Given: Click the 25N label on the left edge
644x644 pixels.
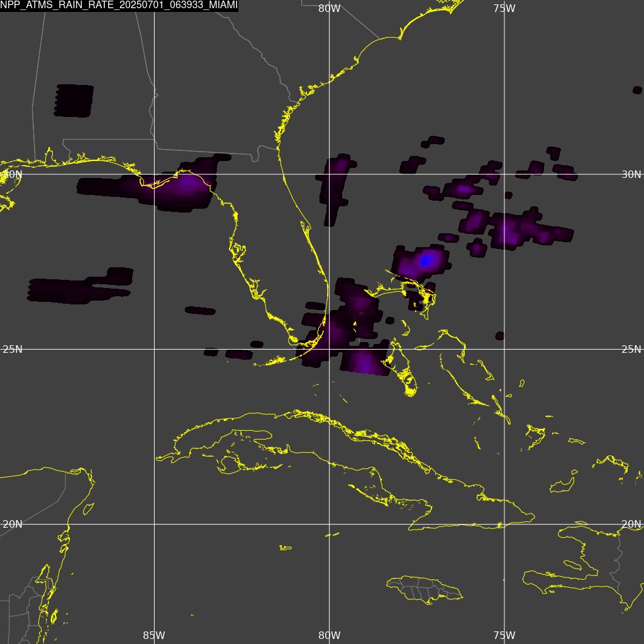Looking at the screenshot, I should [13, 350].
